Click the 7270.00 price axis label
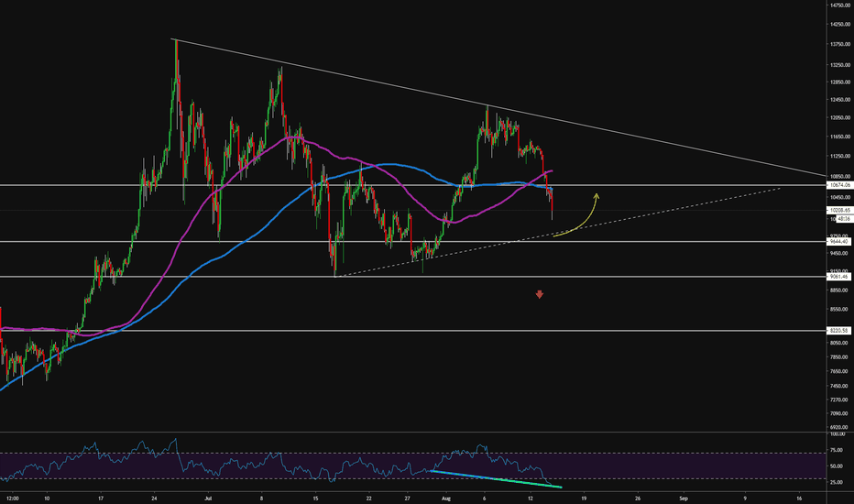This screenshot has width=854, height=504. [841, 400]
